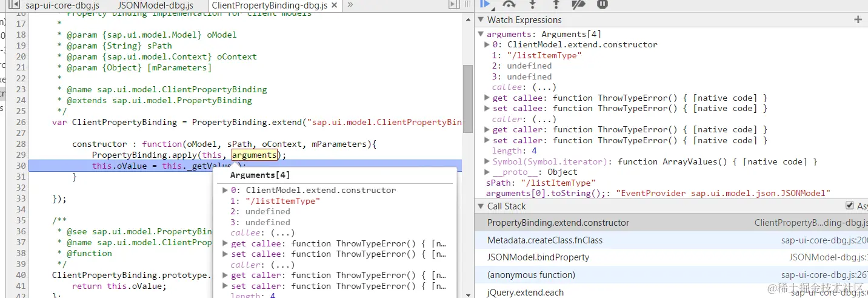Click the highlighted arguments token on line 29

pyautogui.click(x=255, y=155)
